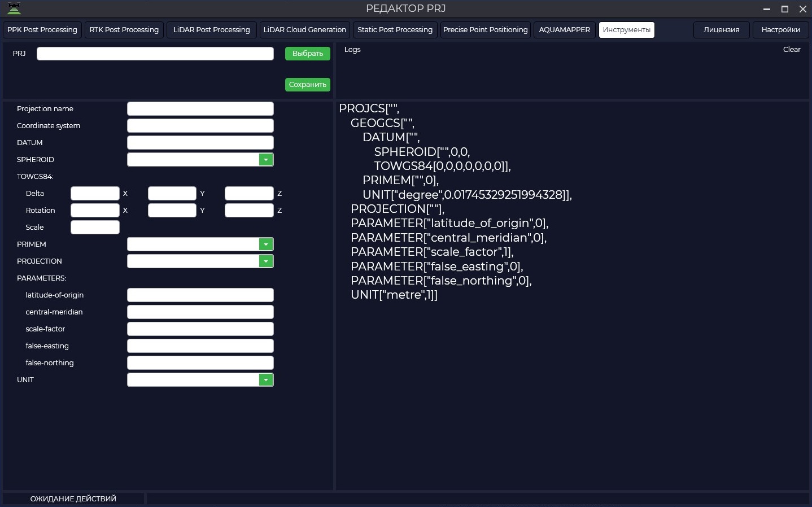
Task: Select the Инструменты tab
Action: (x=627, y=30)
